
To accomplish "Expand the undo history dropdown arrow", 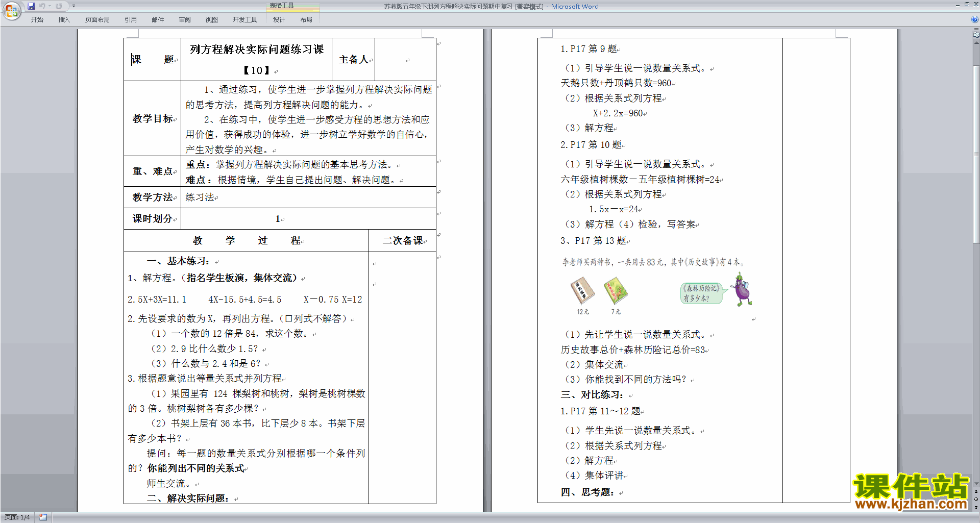I will coord(50,6).
